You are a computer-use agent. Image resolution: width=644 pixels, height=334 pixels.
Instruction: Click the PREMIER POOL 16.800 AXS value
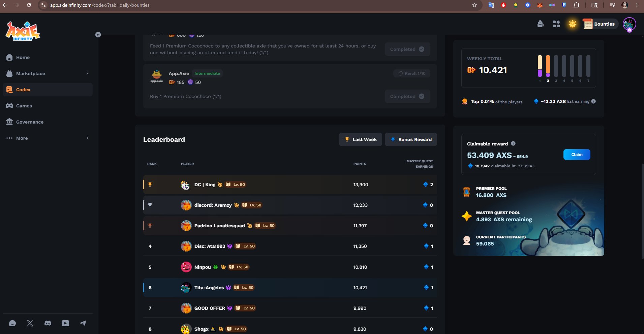(491, 195)
